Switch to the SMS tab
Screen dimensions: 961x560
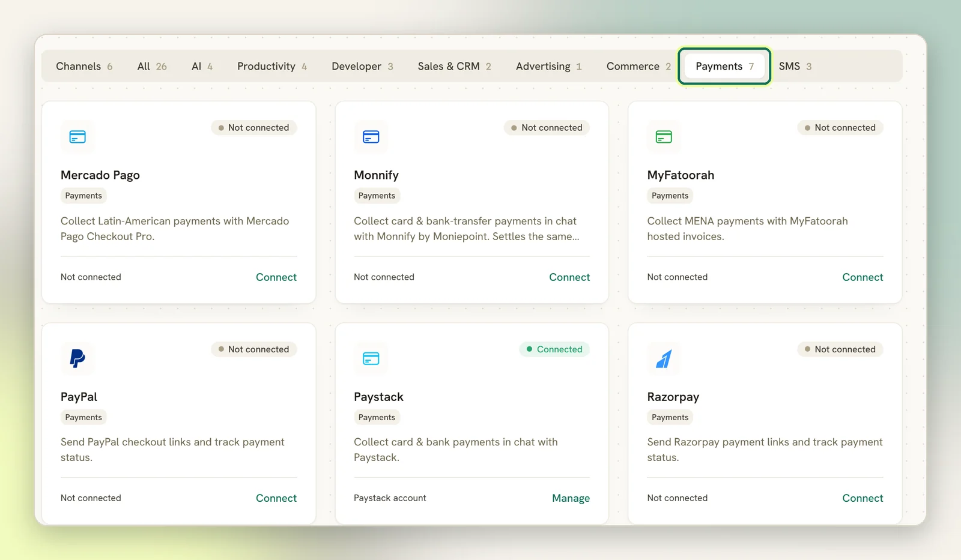(795, 66)
